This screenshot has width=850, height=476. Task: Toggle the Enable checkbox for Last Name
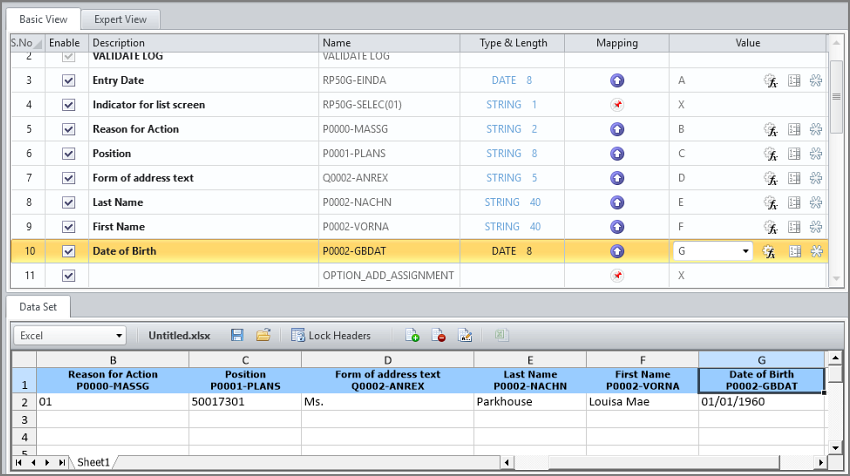68,202
